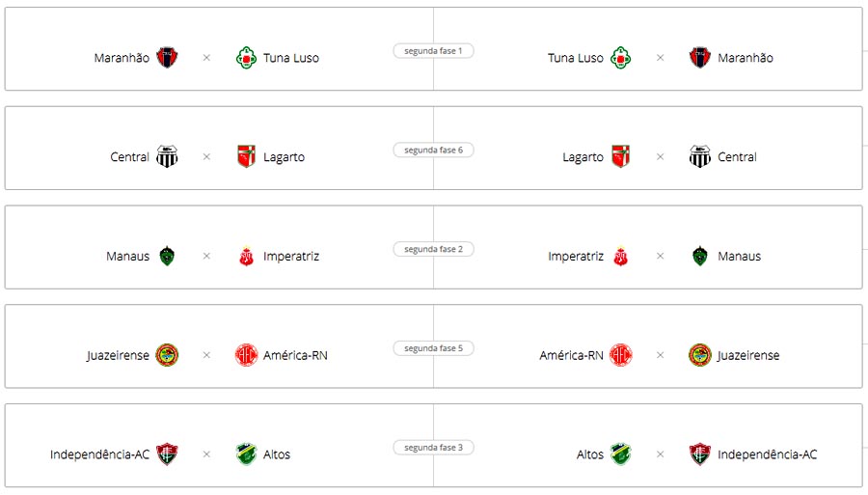Open the Central name in the second-leg match
The height and width of the screenshot is (495, 868).
point(737,157)
